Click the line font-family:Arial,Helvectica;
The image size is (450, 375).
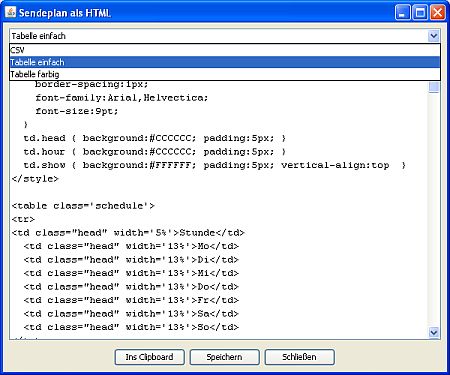122,98
